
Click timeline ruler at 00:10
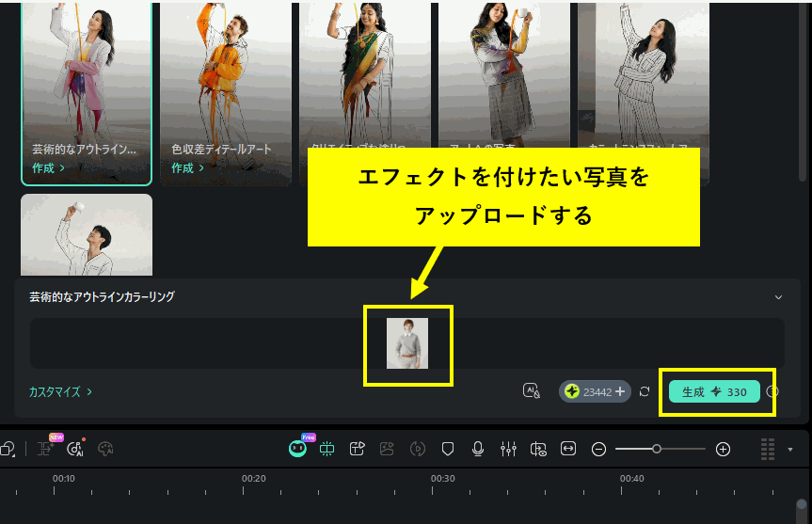pos(63,479)
